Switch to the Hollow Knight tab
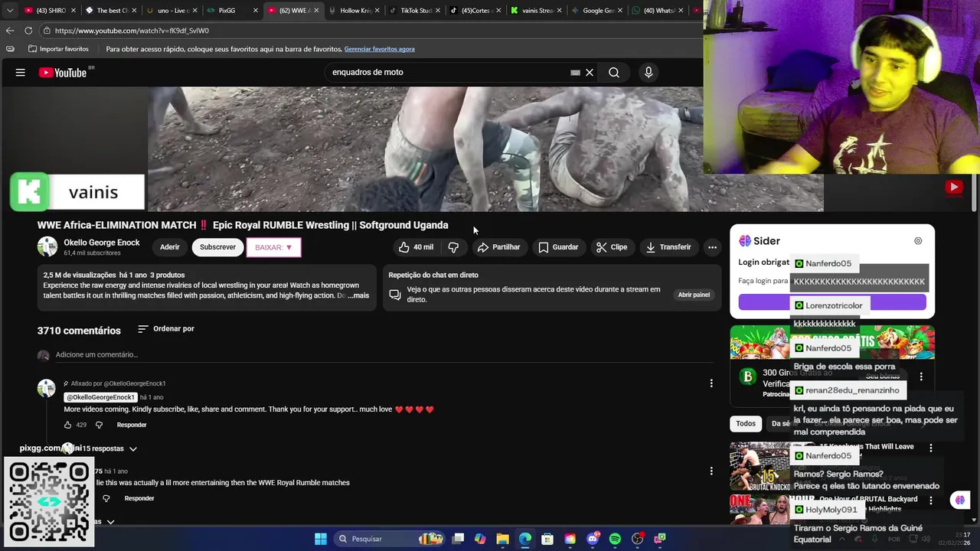This screenshot has height=551, width=980. [x=352, y=11]
